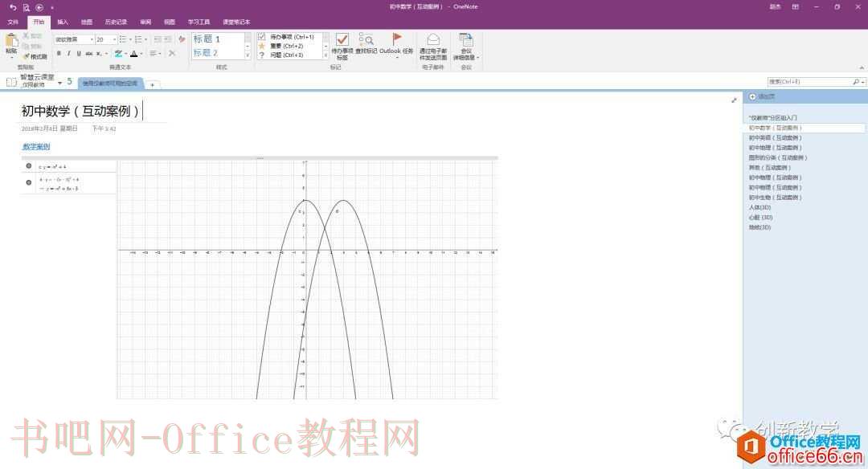
Task: Open the search scope dropdown arrow
Action: click(x=862, y=82)
